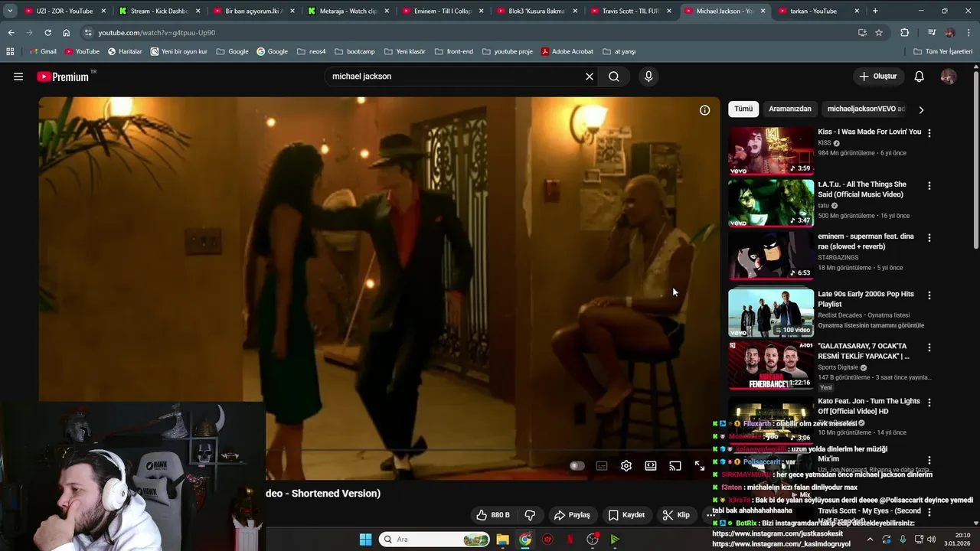This screenshot has height=551, width=980.
Task: Select the michaeljacksonVEVO filter chip
Action: (866, 109)
